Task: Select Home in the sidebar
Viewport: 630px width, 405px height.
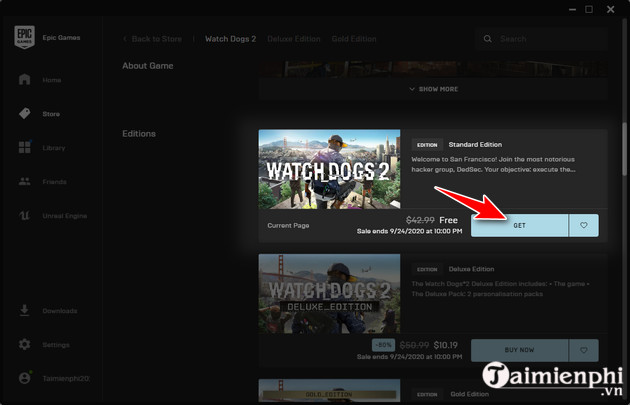Action: 52,80
